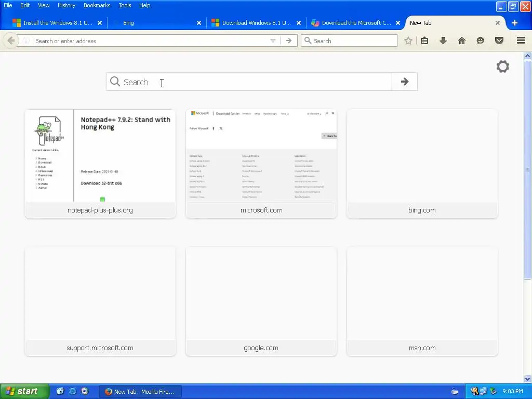Open new tab page settings gear
532x399 pixels.
503,66
